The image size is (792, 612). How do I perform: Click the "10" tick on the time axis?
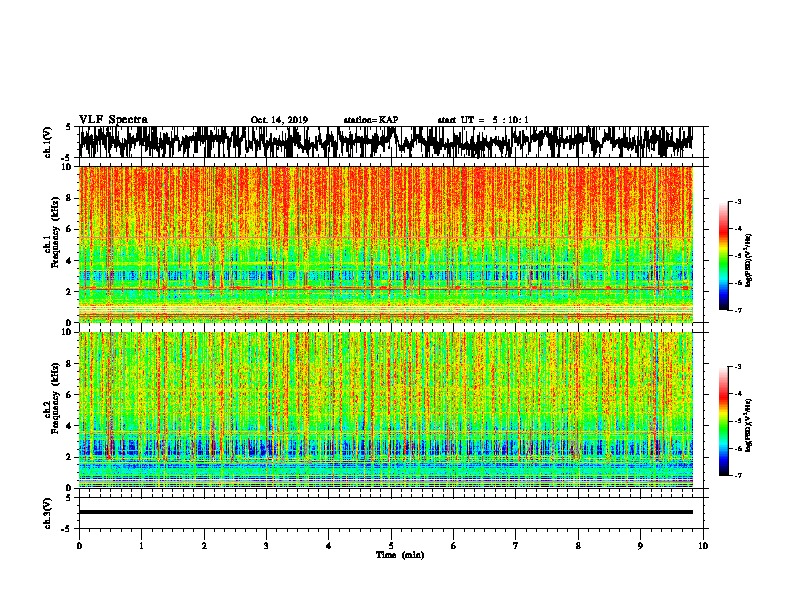tap(703, 546)
